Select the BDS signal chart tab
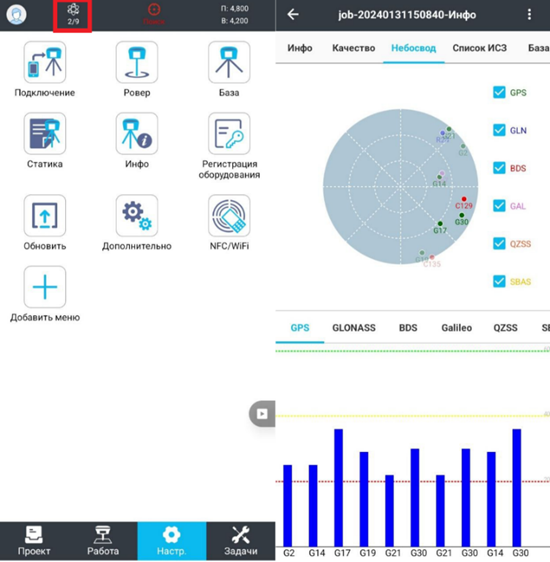The image size is (550, 562). pos(408,328)
